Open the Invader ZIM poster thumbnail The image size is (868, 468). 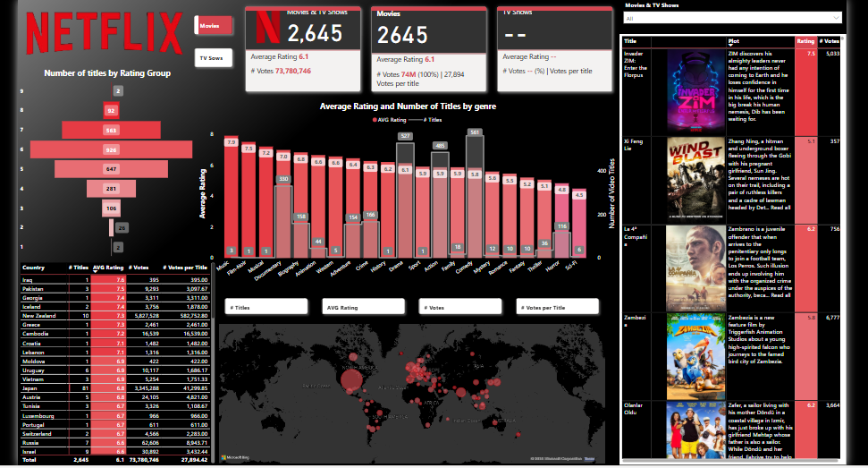(x=695, y=91)
